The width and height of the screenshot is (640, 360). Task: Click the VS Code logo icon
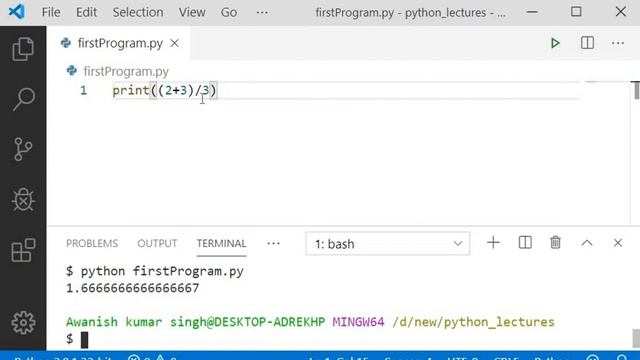click(x=17, y=12)
